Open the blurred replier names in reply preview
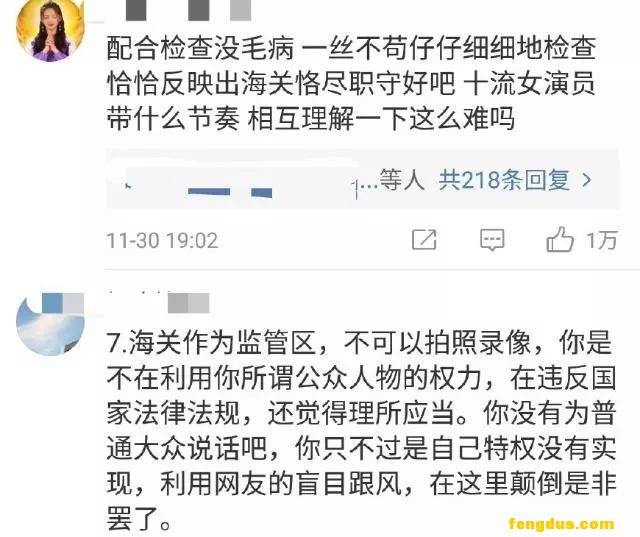This screenshot has width=640, height=537. [241, 184]
